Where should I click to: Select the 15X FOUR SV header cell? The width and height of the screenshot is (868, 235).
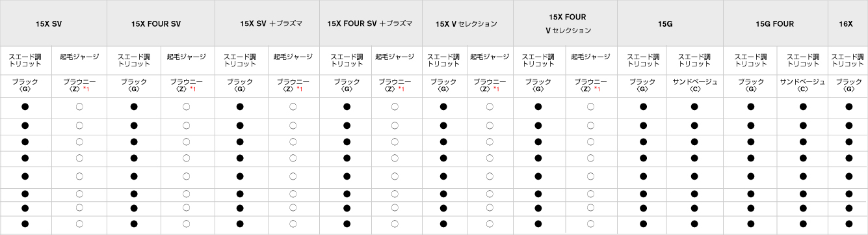tap(155, 23)
